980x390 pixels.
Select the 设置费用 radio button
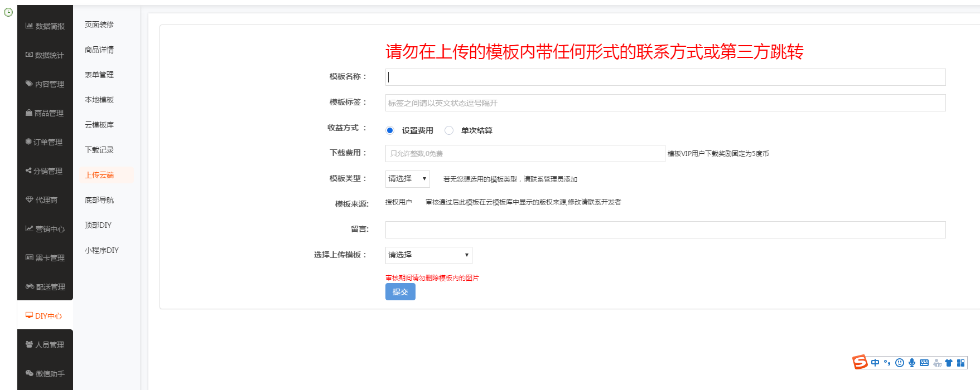390,130
